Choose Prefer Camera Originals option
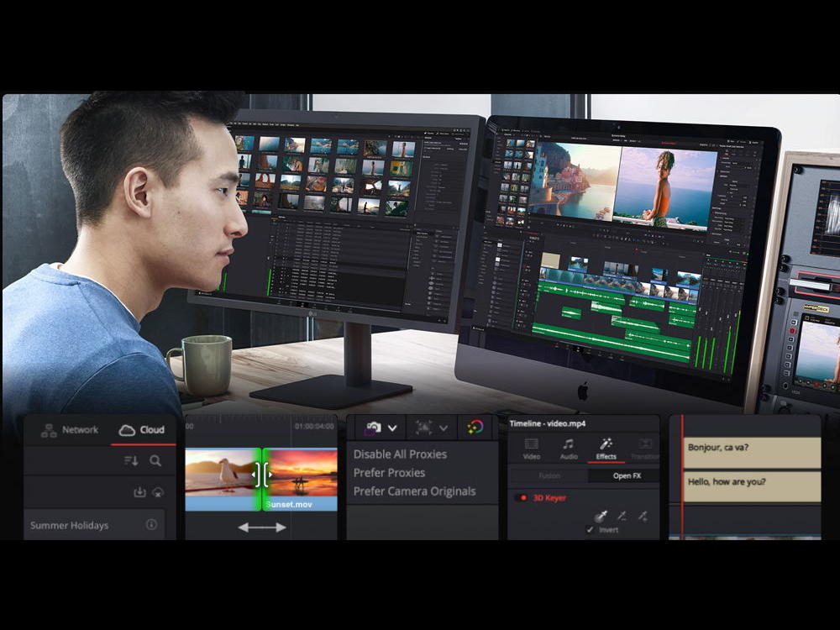840x630 pixels. pyautogui.click(x=414, y=491)
